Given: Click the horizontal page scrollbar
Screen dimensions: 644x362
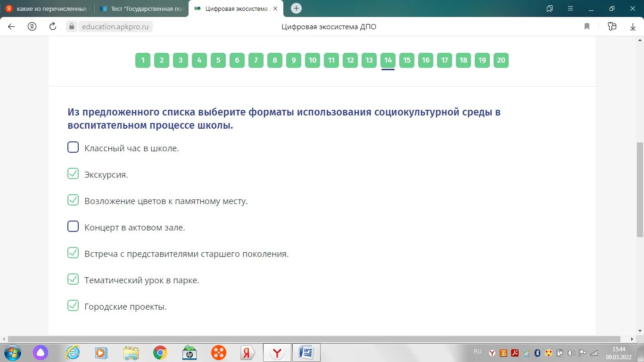Looking at the screenshot, I should [314, 339].
